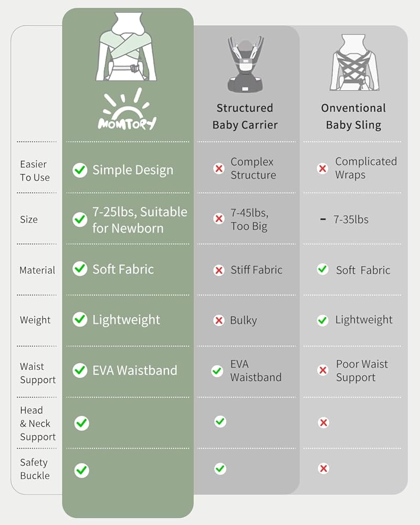Click the Onventional Baby Sling illustration

[x=353, y=62]
